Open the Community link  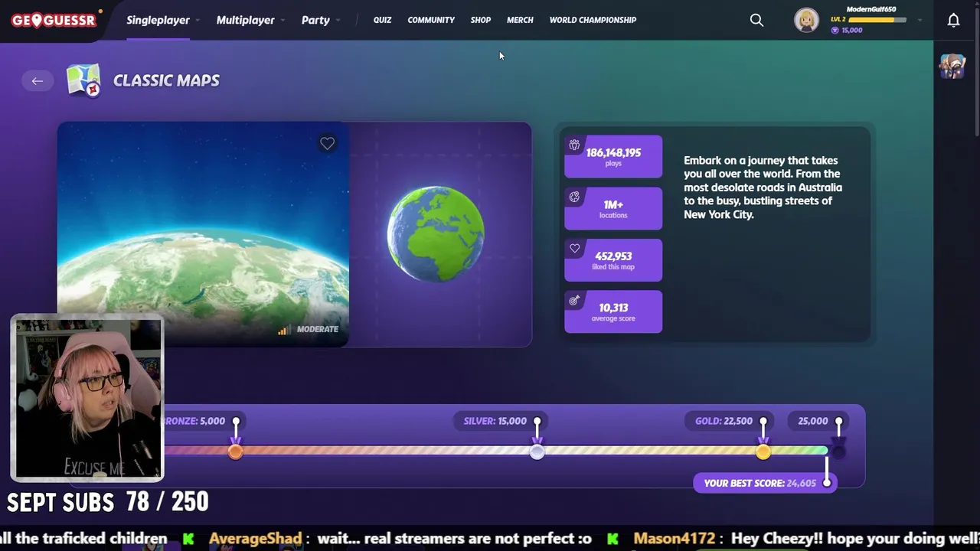point(431,20)
